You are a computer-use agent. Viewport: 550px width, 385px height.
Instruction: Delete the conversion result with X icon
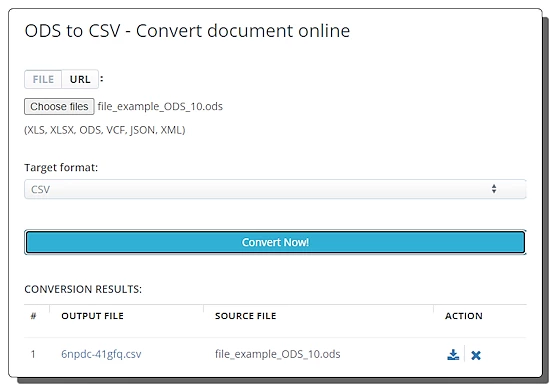[476, 355]
